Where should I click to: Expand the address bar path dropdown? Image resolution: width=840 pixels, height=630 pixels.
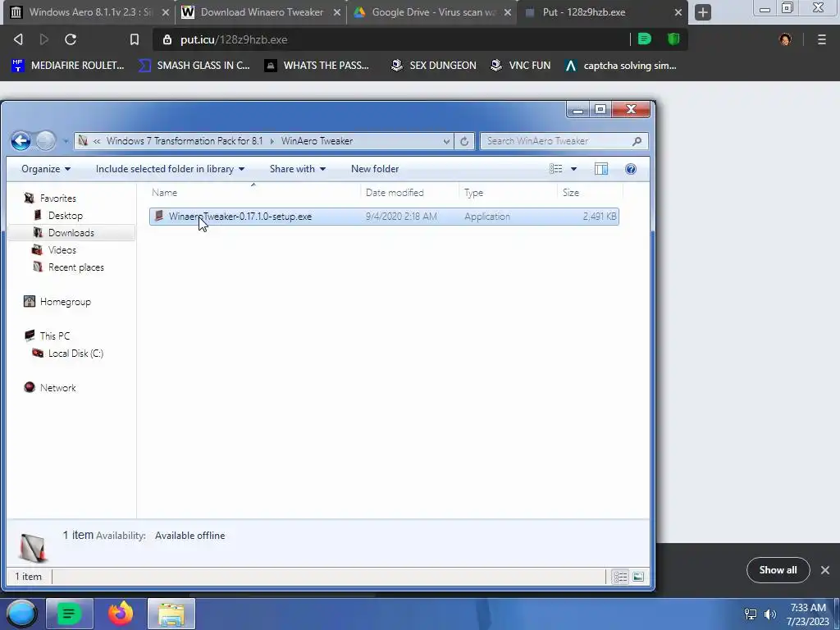(446, 141)
